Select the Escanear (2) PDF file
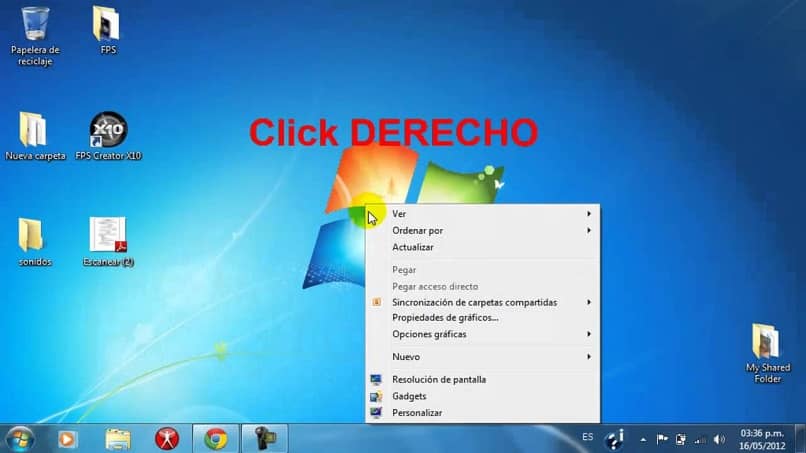Image resolution: width=806 pixels, height=453 pixels. (x=108, y=242)
